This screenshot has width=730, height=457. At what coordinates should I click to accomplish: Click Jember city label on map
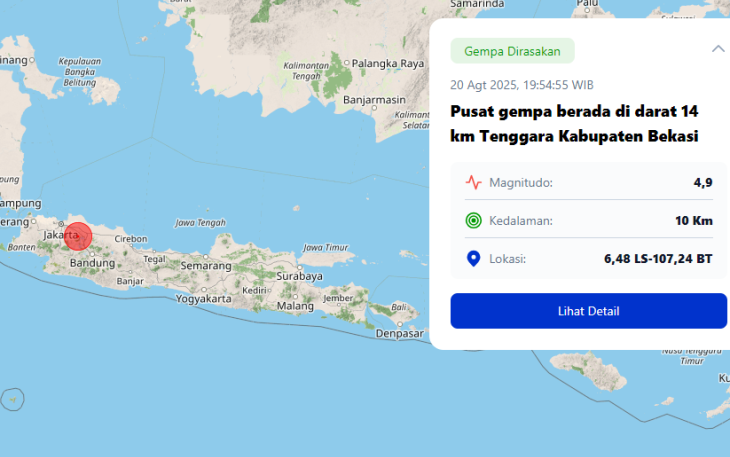point(338,298)
